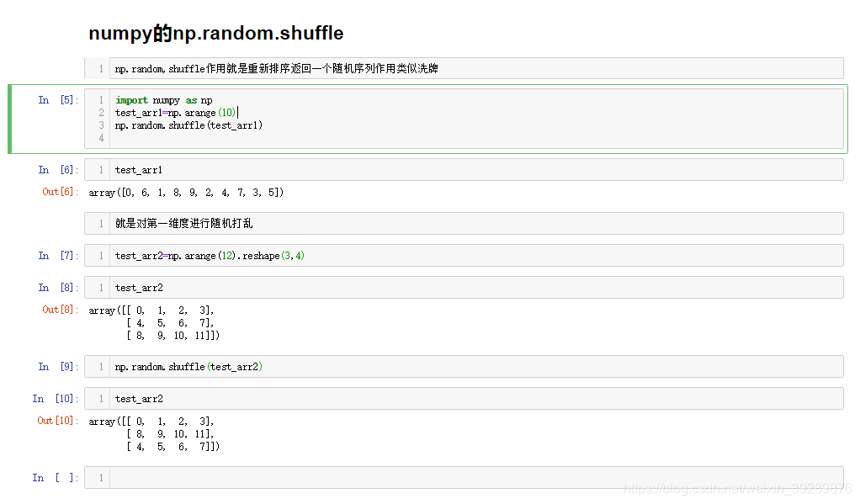Screen dimensions: 860x504
Task: Select the np.random.shuffle(test_arr2) cell
Action: (464, 366)
